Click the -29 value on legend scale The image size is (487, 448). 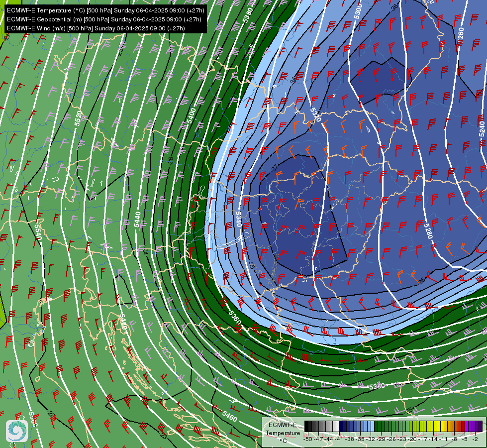click(381, 440)
